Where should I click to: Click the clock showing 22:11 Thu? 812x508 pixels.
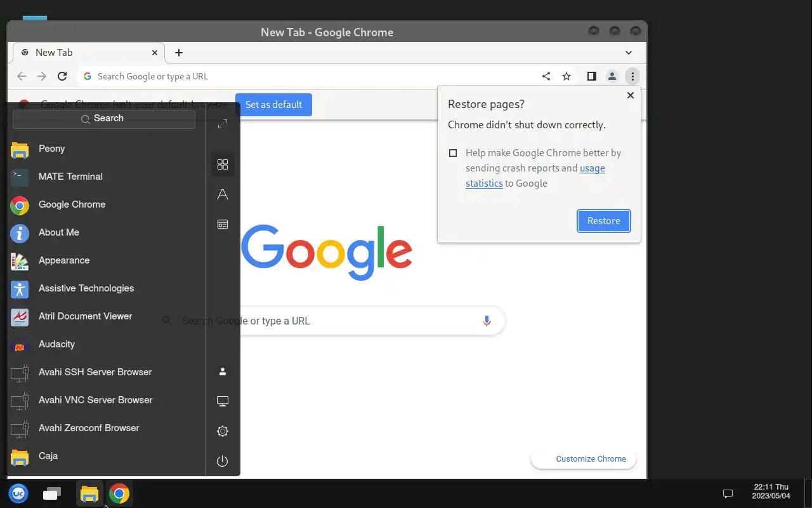pyautogui.click(x=771, y=491)
